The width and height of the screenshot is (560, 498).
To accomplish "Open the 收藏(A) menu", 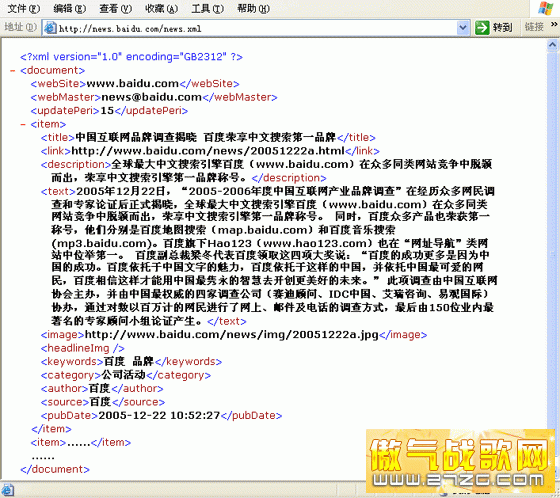I will pos(161,8).
